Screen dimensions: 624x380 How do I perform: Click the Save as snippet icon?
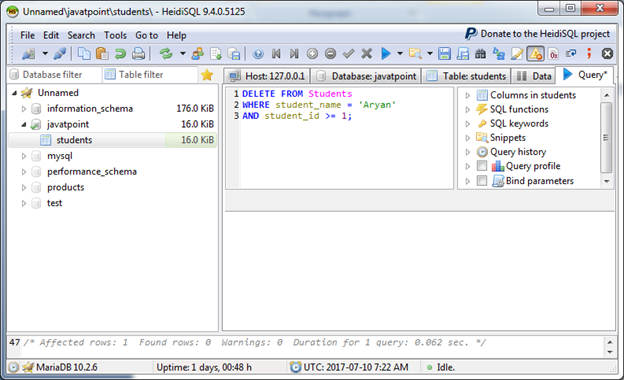[463, 53]
